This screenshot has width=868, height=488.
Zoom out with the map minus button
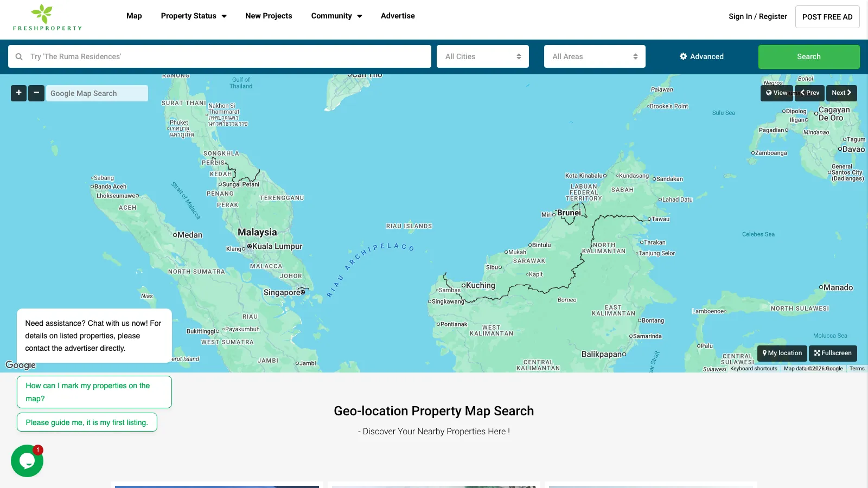pyautogui.click(x=36, y=93)
